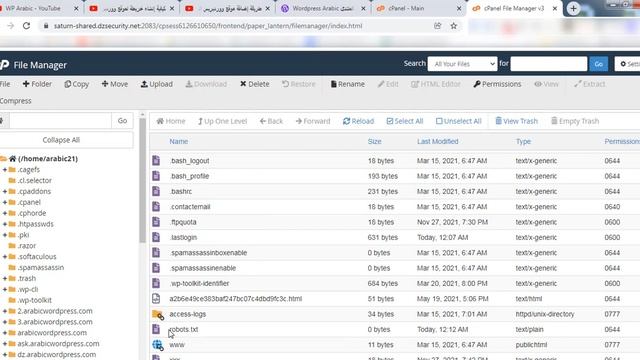The image size is (640, 360).
Task: Select the .spamassassin folder in tree
Action: point(40,268)
